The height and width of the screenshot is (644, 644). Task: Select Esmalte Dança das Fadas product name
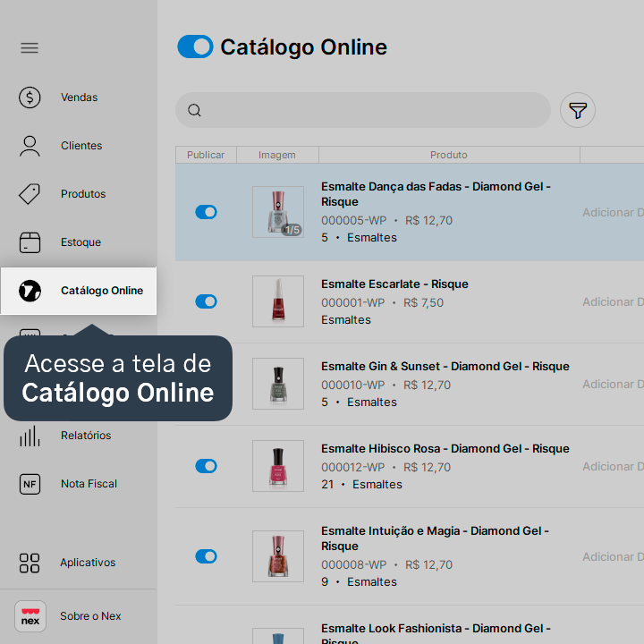436,194
